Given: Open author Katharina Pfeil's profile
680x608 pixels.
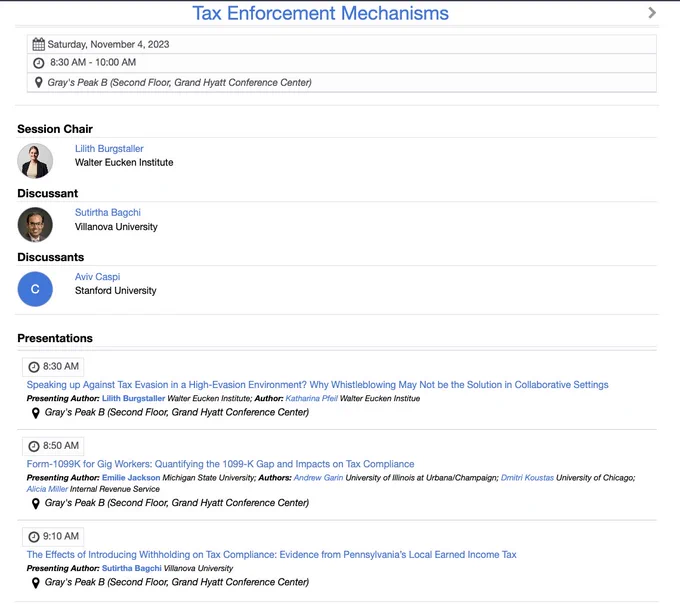Looking at the screenshot, I should pyautogui.click(x=311, y=398).
